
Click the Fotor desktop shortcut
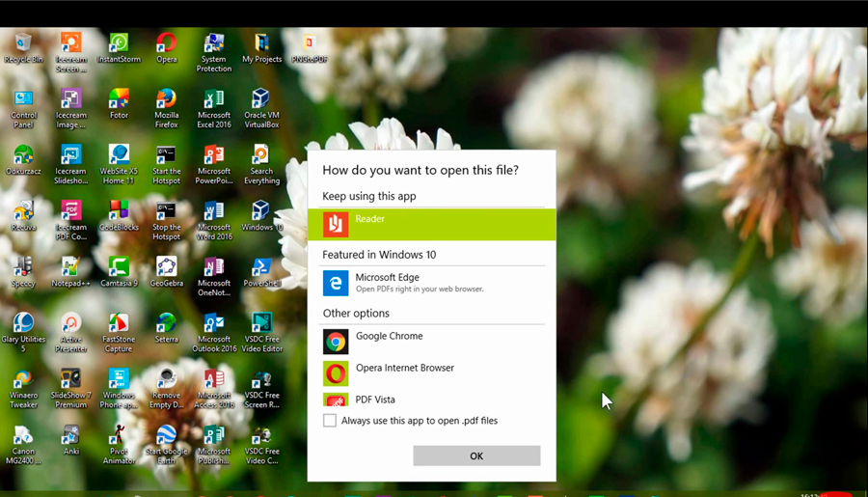pos(119,104)
